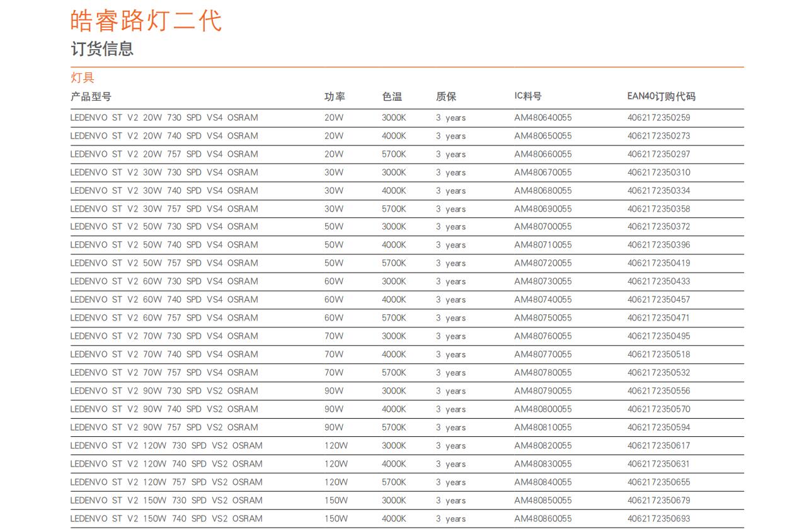Click EAN code 4062172350471

point(659,318)
